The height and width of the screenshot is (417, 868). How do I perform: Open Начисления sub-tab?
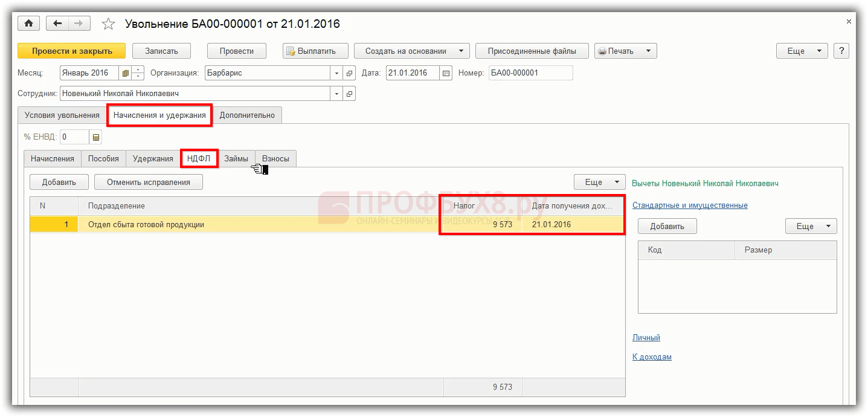pos(53,158)
